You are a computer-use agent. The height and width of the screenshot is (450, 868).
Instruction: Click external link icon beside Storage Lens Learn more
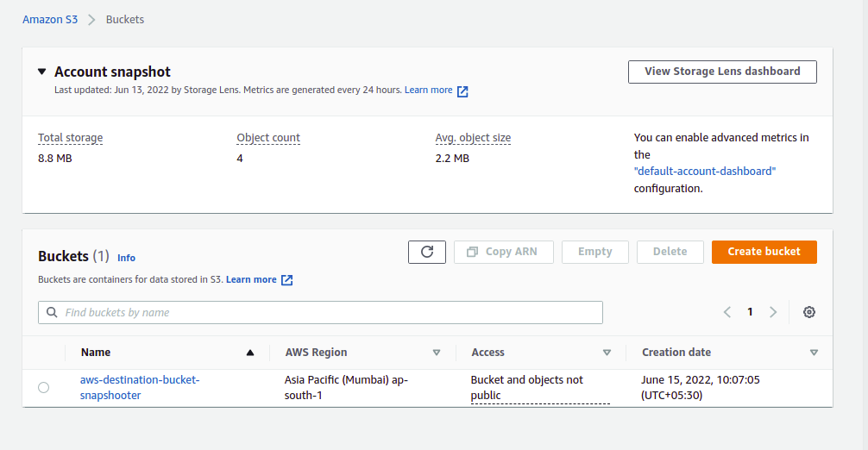462,91
